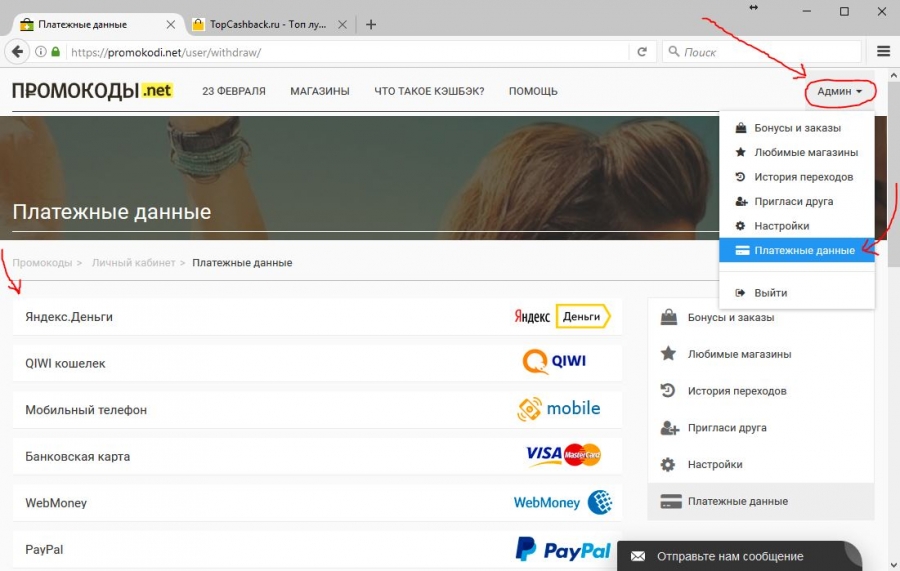The height and width of the screenshot is (571, 900).
Task: Open Пригласи друга in sidebar
Action: (761, 428)
